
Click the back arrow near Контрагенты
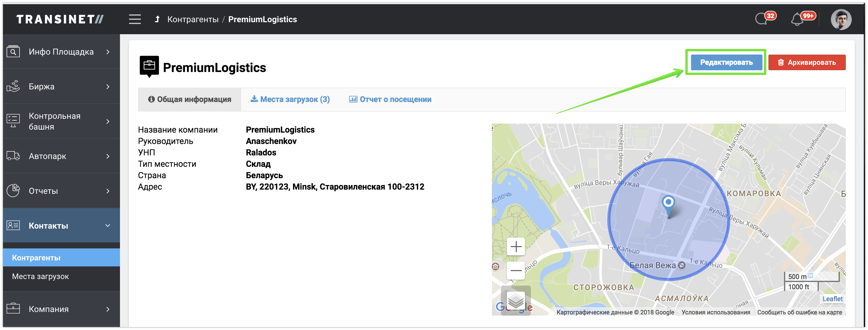point(157,19)
